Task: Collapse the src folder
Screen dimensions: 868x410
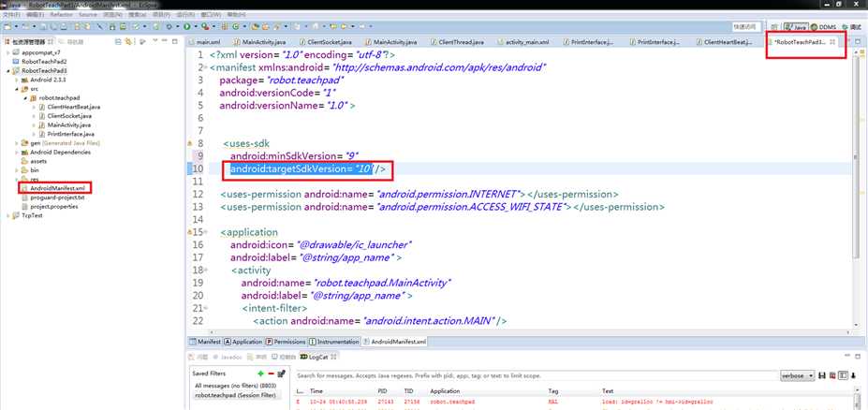Action: 17,89
